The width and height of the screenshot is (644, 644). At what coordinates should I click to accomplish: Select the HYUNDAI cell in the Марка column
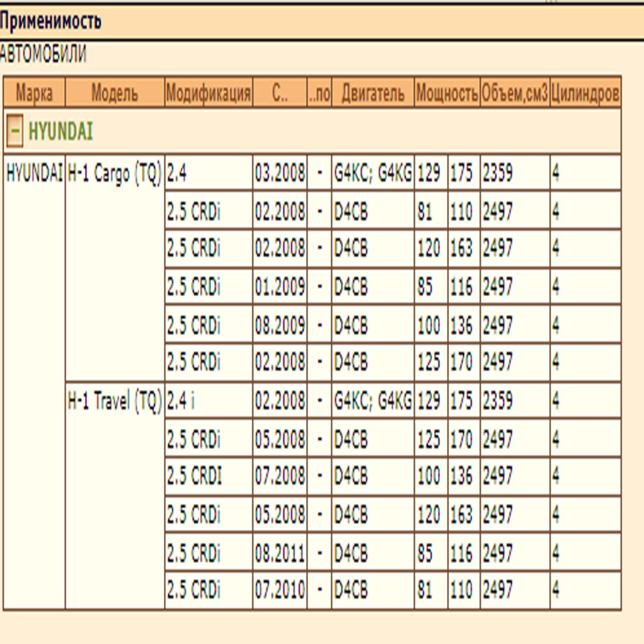pos(34,382)
